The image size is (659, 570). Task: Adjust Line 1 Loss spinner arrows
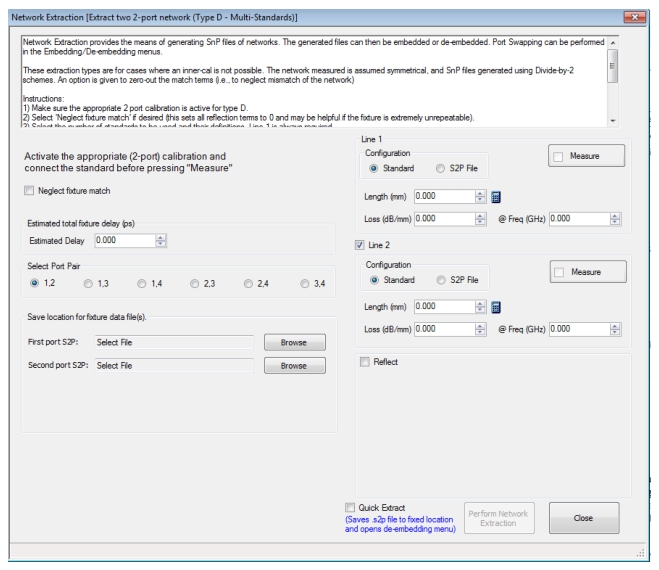[x=480, y=219]
